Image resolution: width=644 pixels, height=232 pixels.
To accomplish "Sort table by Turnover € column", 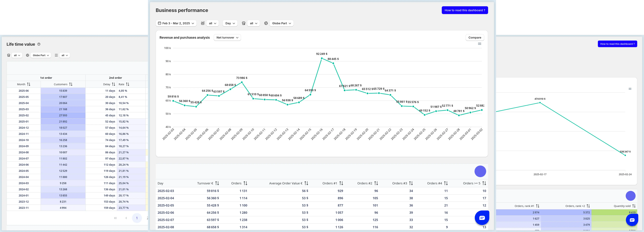I will click(x=217, y=183).
